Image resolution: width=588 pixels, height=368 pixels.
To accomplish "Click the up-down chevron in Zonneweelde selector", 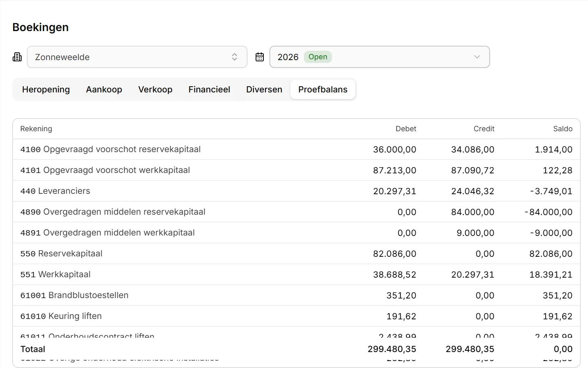I will [x=235, y=57].
